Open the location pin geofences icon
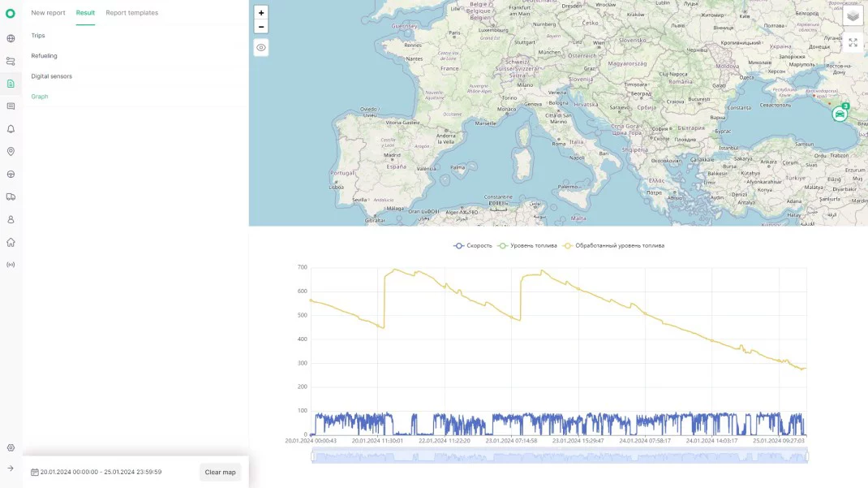This screenshot has height=488, width=868. click(11, 152)
